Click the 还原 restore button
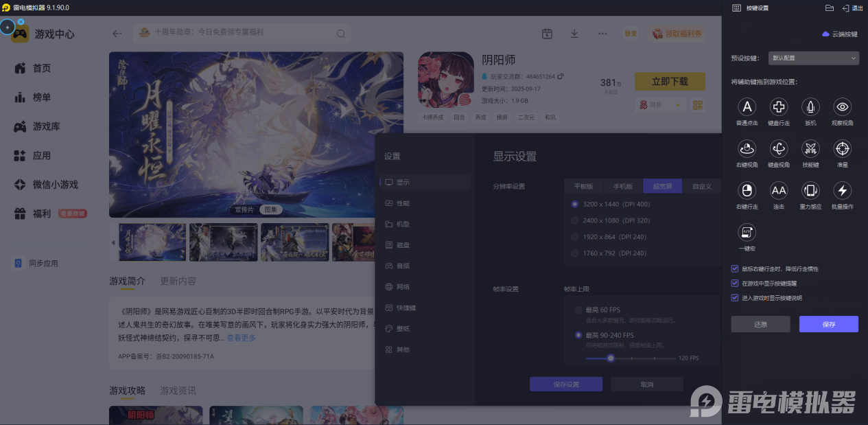 click(x=760, y=324)
